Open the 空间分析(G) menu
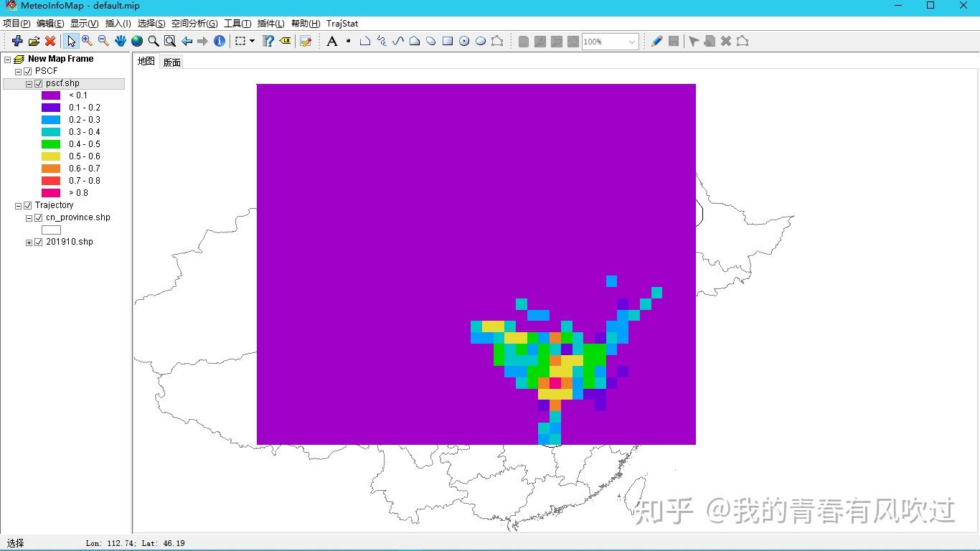 [194, 24]
